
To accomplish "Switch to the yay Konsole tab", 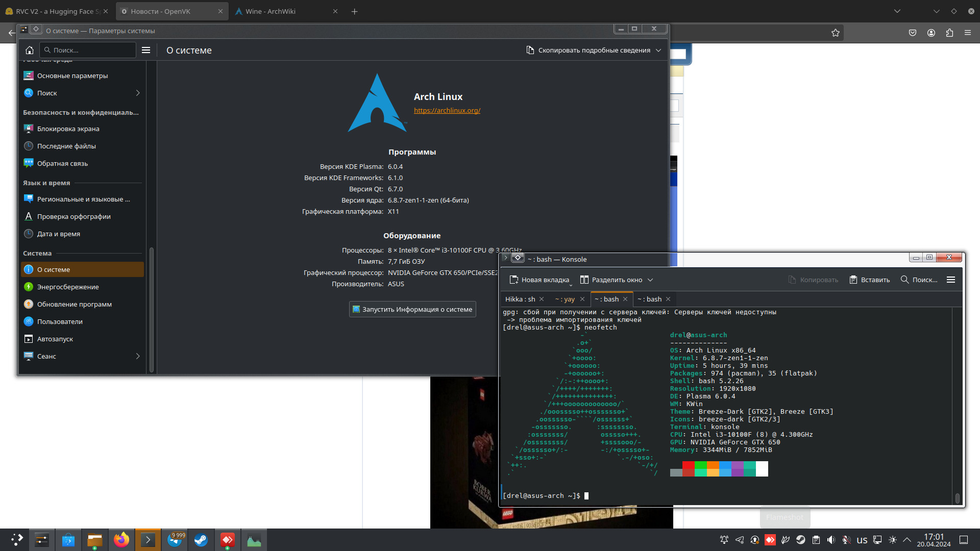I will click(565, 299).
